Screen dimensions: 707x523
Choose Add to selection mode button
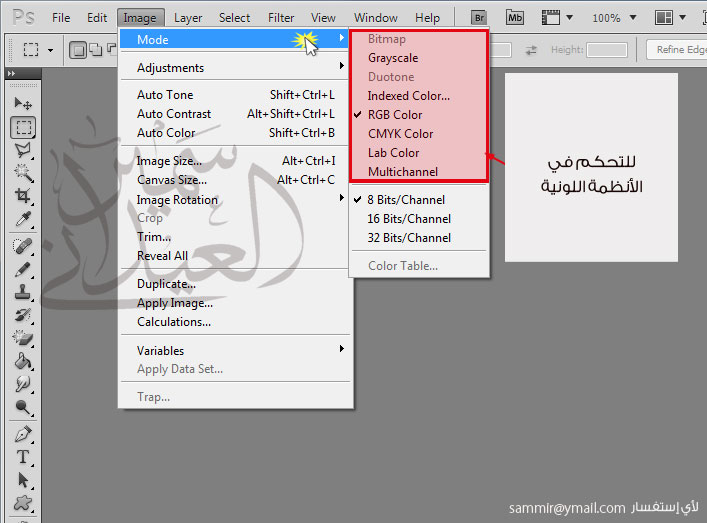tap(96, 50)
